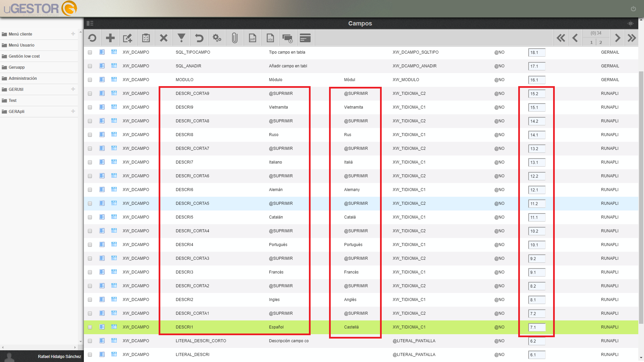Click the edit-and-add pencil icon
This screenshot has width=644, height=362.
point(128,38)
